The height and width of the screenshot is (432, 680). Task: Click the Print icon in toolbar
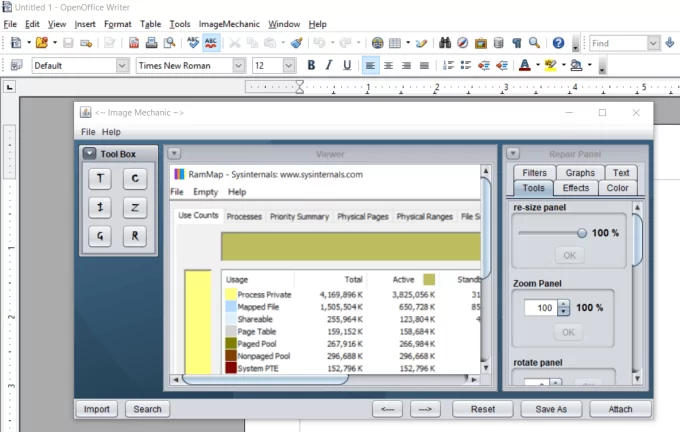[x=151, y=43]
